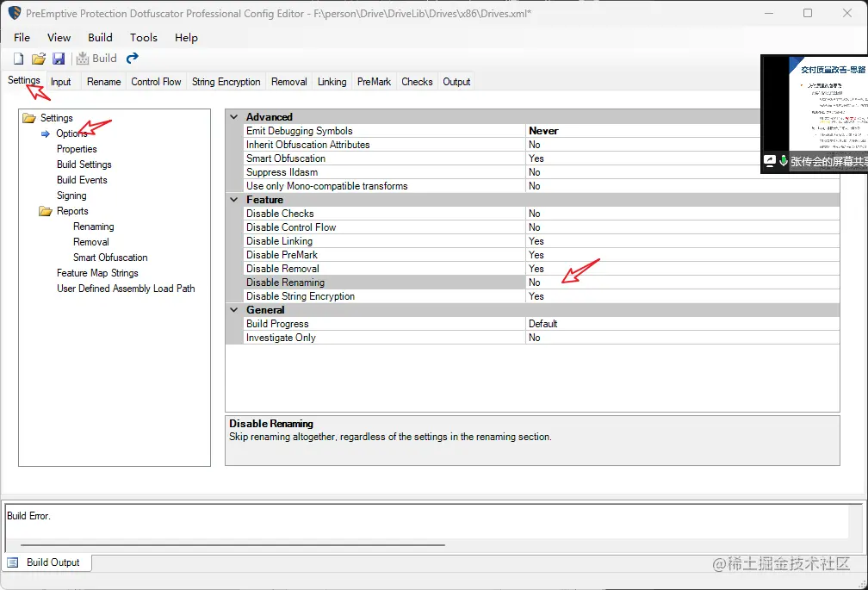868x590 pixels.
Task: Collapse the Feature section chevron
Action: [234, 200]
